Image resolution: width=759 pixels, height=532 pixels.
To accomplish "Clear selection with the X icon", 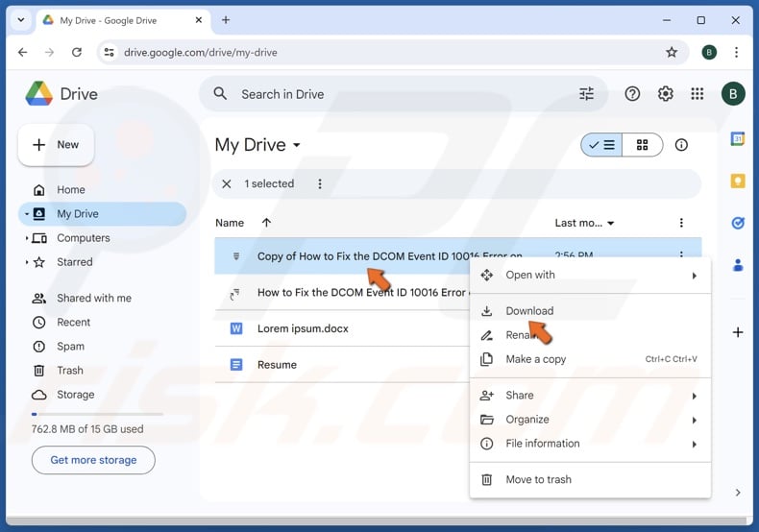I will (x=226, y=183).
